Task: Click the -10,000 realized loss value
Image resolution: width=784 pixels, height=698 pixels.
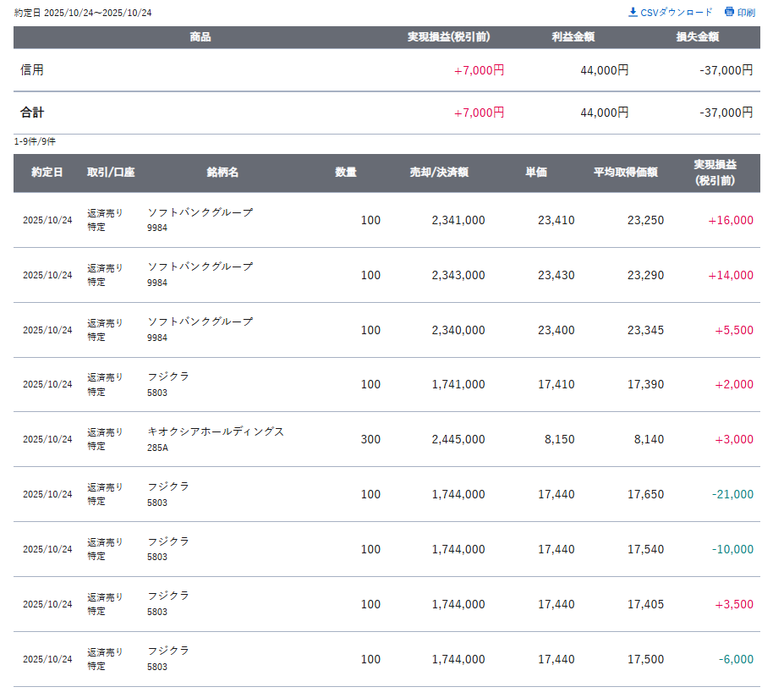Action: pos(732,549)
